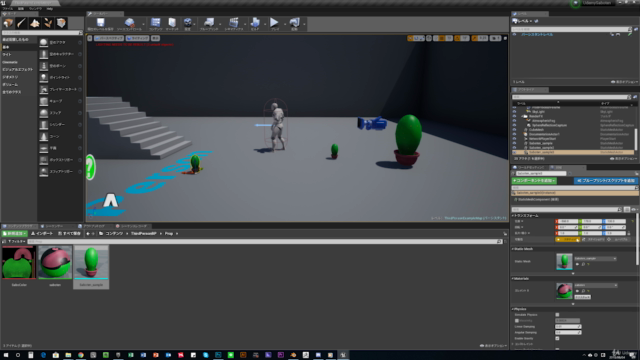Screen dimensions: 640x360
Task: Open the Source Control toolbar icon
Action: click(x=129, y=22)
